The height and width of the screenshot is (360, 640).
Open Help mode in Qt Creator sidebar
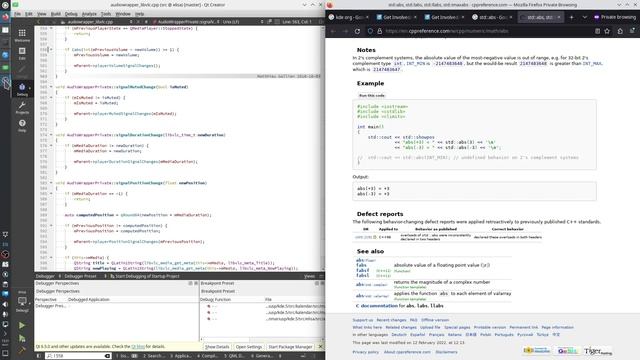point(22,125)
